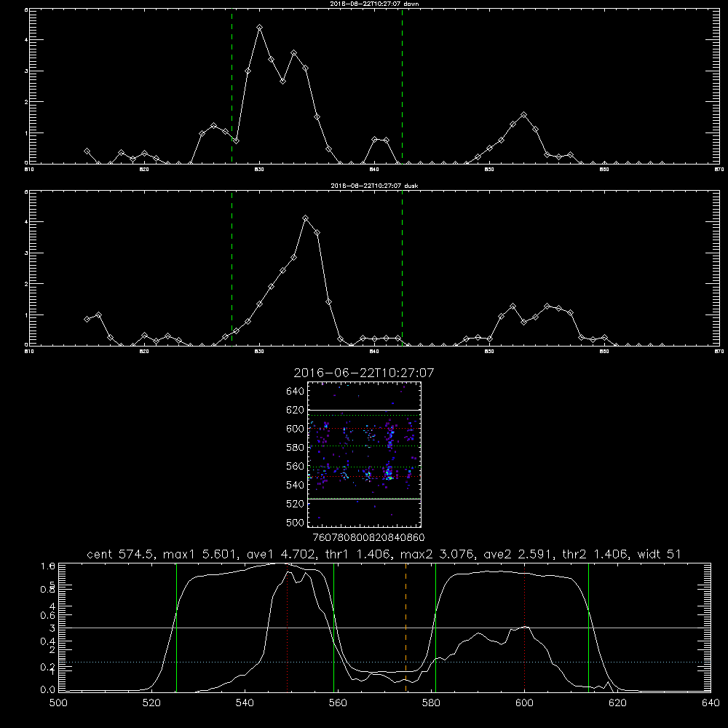Viewport: 728px width, 728px height.
Task: Click the 850 x-axis label of the dusk plot
Action: coord(489,352)
